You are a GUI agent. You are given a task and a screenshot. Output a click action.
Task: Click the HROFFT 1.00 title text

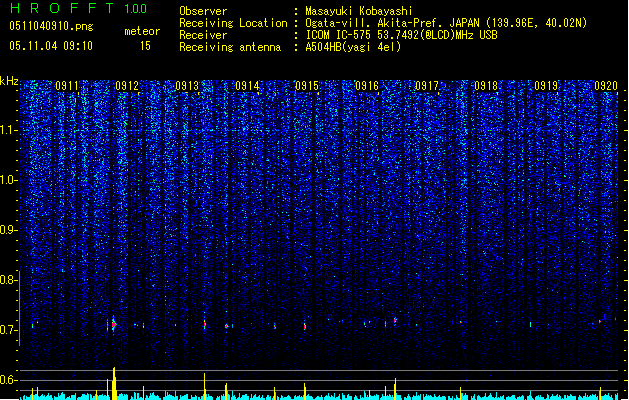[78, 8]
